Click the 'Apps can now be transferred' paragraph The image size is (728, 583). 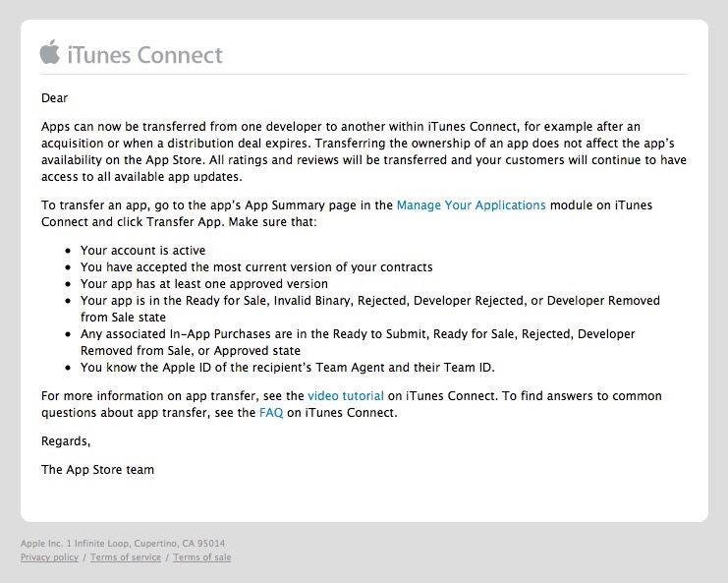tap(364, 151)
